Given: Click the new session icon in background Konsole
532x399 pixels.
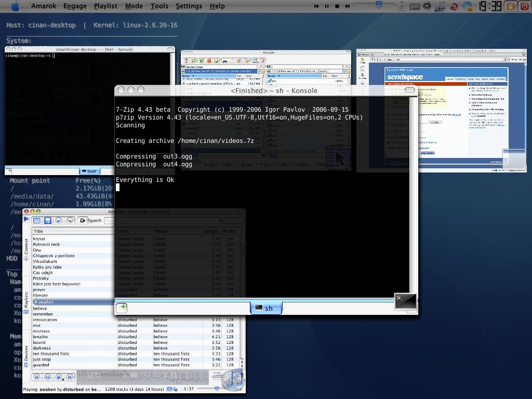Looking at the screenshot, I should 9,171.
